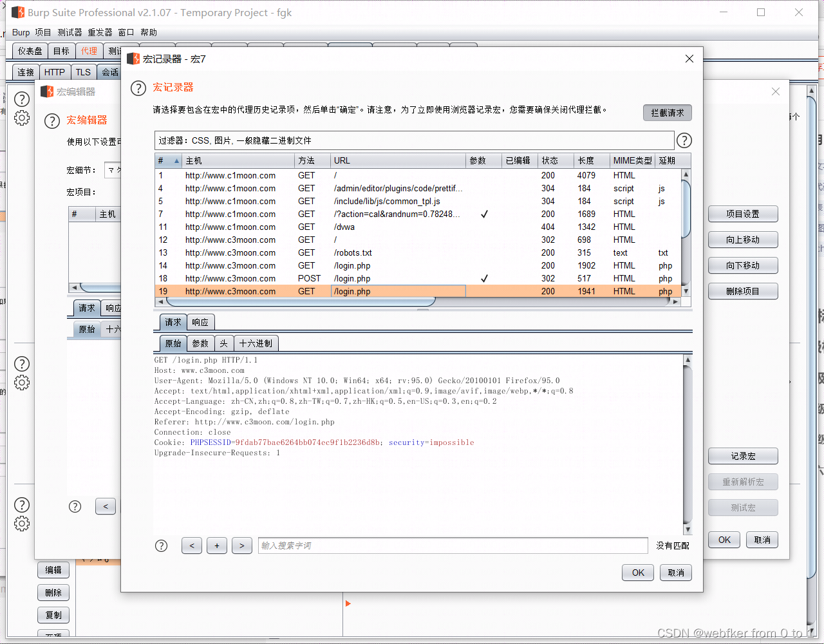The image size is (824, 644).
Task: Switch to 响应 tab in recorder
Action: (200, 322)
